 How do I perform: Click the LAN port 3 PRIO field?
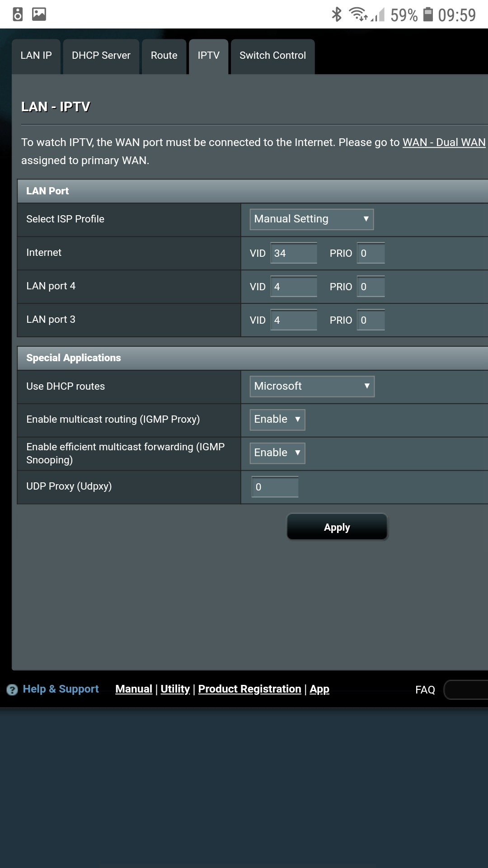(371, 320)
